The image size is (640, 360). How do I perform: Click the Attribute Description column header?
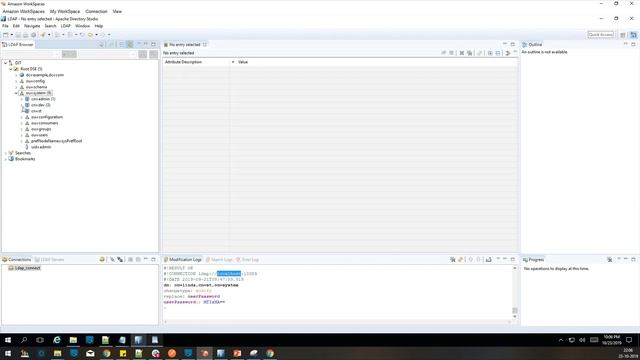(197, 62)
